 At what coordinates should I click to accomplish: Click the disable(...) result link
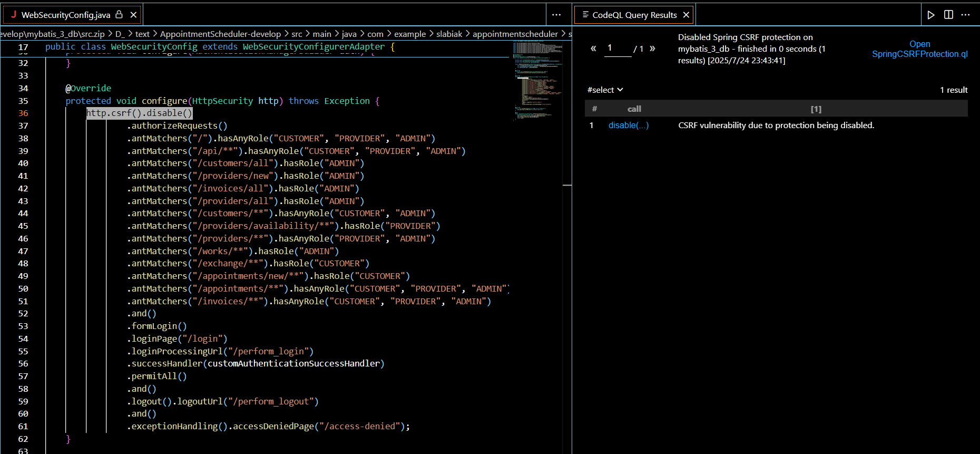click(628, 125)
